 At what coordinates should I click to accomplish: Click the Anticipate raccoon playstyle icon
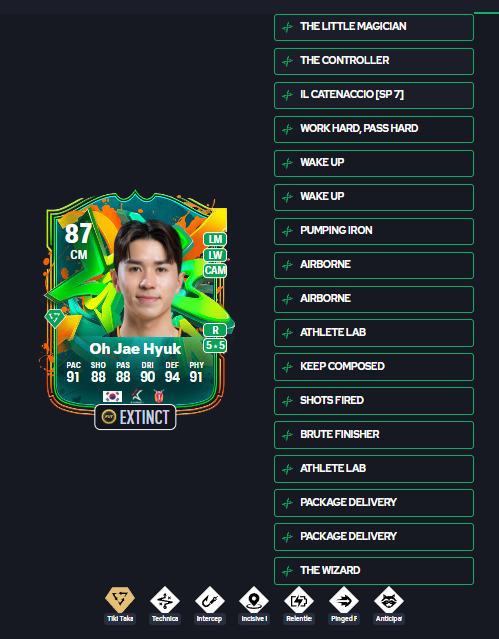389,600
